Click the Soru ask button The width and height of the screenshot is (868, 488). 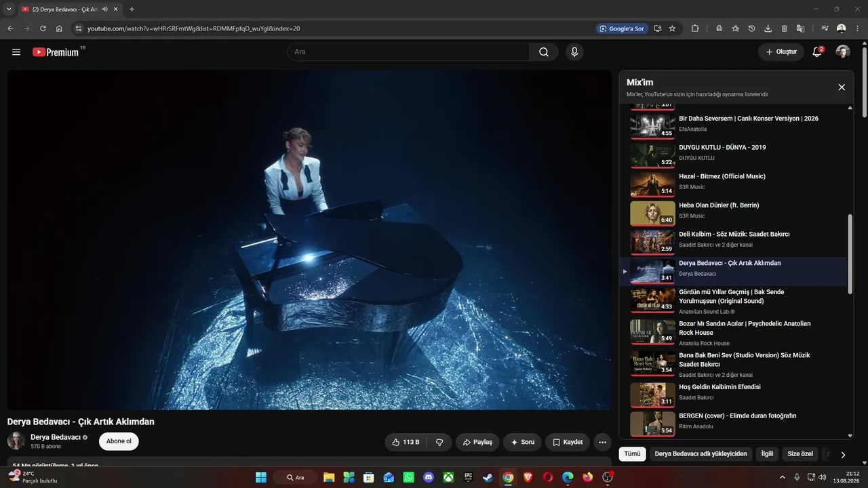522,442
